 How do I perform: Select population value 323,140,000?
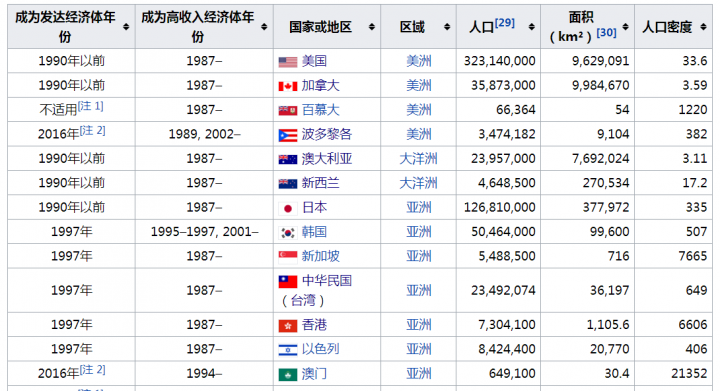point(500,61)
